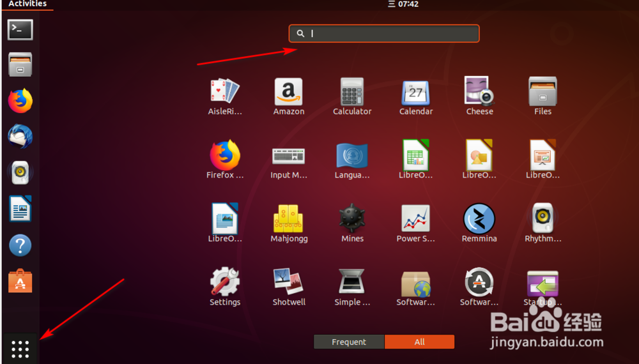The height and width of the screenshot is (364, 639).
Task: Launch Remmina remote desktop client
Action: click(x=479, y=224)
